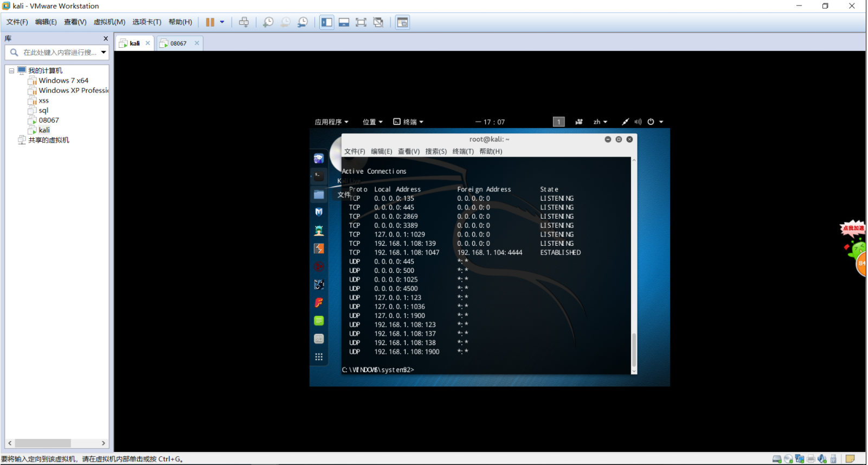868x465 pixels.
Task: Open the snapshot manager with the wrench-clock icon
Action: click(x=303, y=22)
